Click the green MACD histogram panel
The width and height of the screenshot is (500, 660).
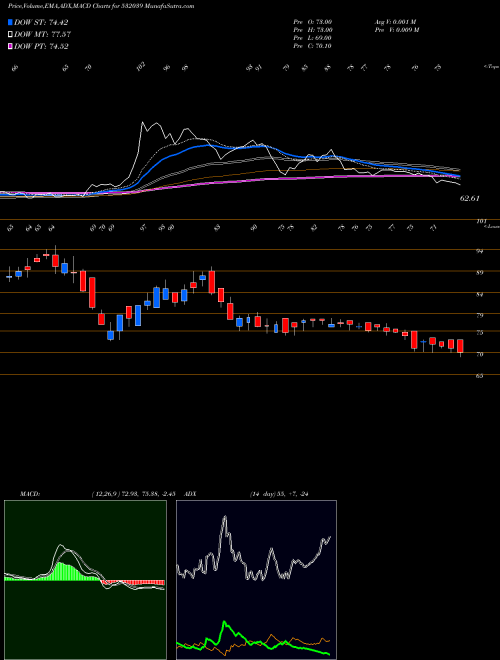[85, 580]
